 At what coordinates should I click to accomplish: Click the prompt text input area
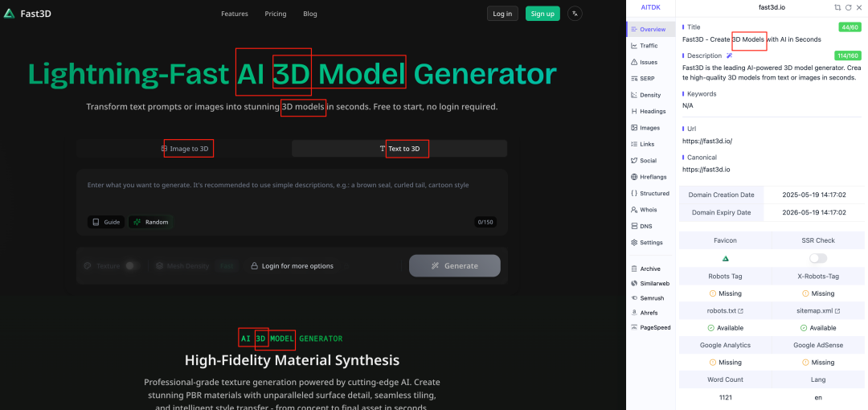(293, 191)
